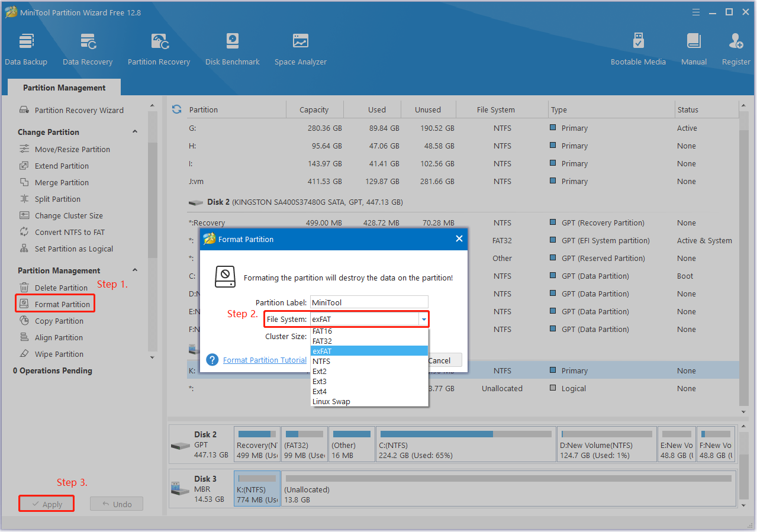Screen dimensions: 757x532
Task: Create Bootable Media
Action: click(x=638, y=49)
